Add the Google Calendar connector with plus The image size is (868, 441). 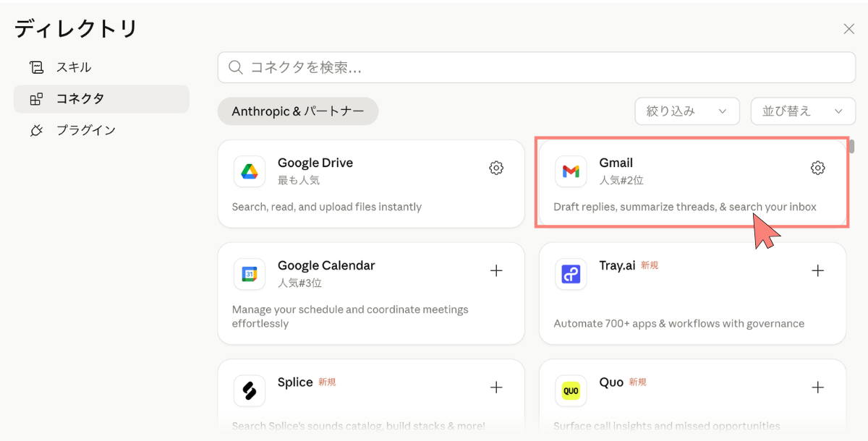pyautogui.click(x=496, y=270)
